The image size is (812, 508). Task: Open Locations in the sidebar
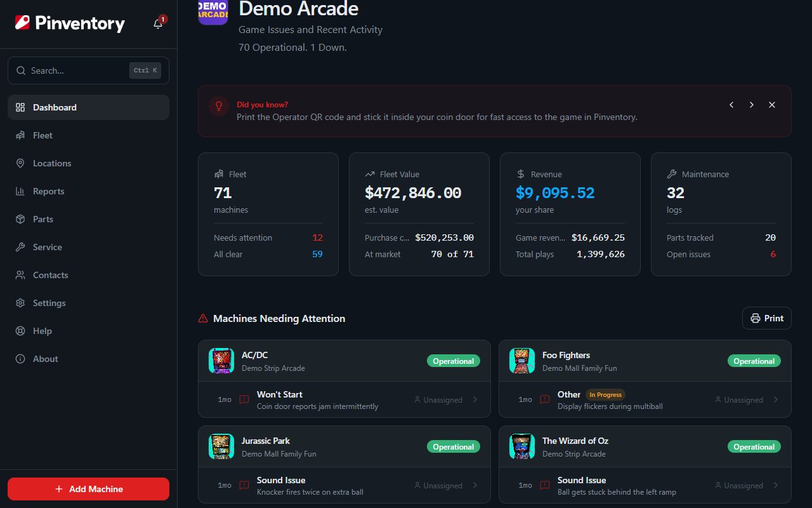88,163
